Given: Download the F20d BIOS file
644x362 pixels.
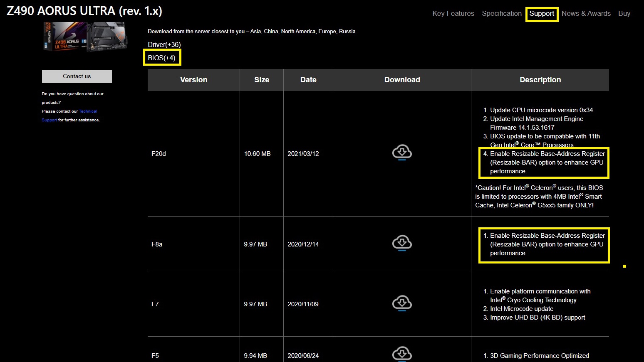Looking at the screenshot, I should (402, 153).
